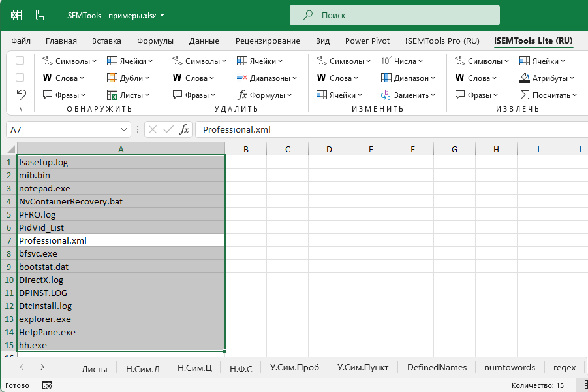Open Ячейки in ИЗВЛЕЧЬ group
The height and width of the screenshot is (392, 588).
point(542,61)
